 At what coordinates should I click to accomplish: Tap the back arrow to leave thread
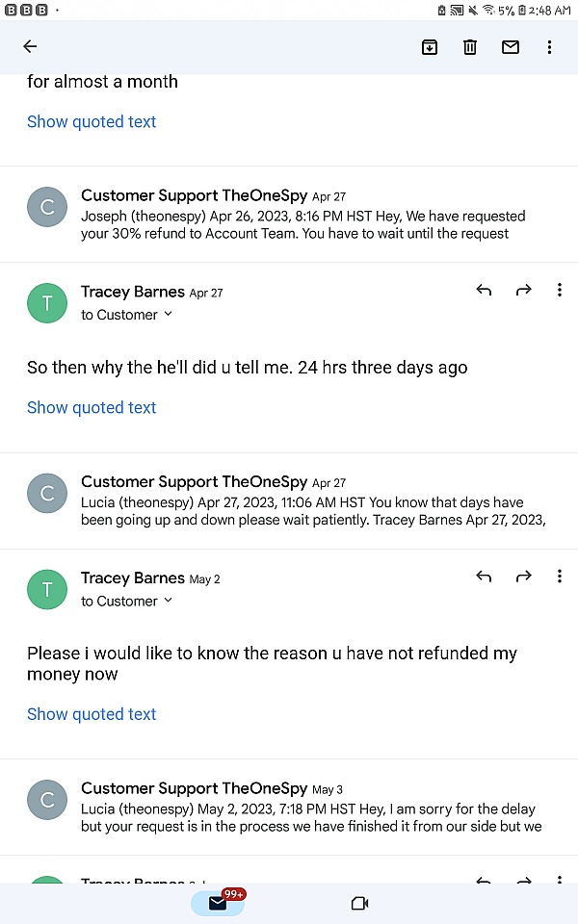coord(30,46)
